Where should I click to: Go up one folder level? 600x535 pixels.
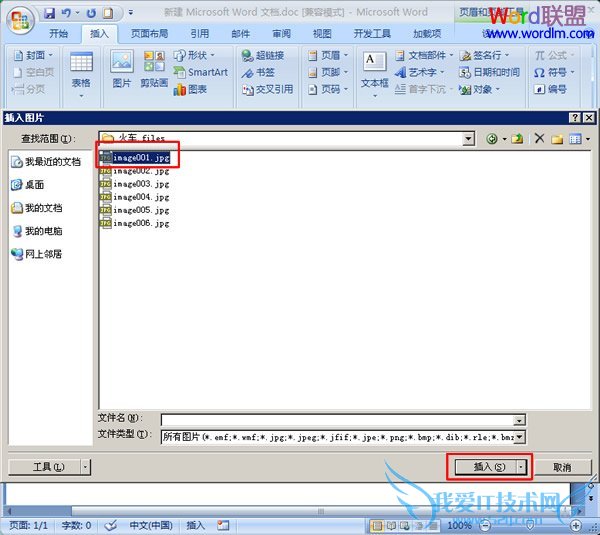[x=517, y=139]
